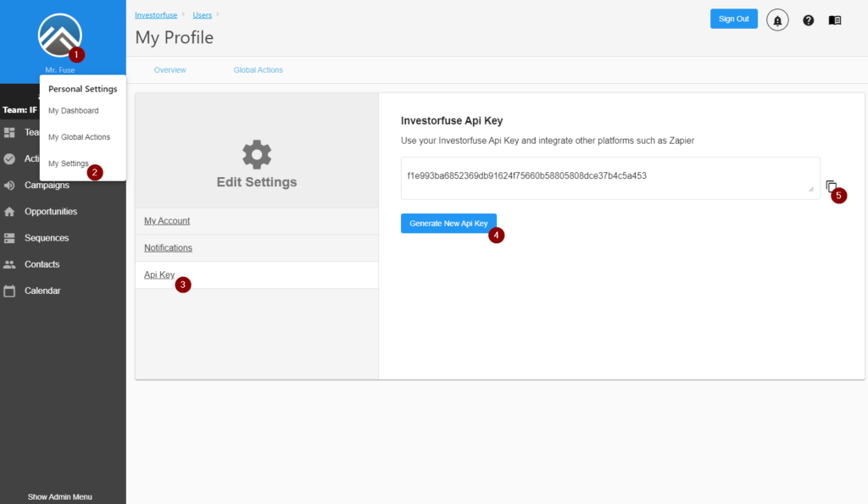Click the Mr. Fuse profile avatar logo
868x504 pixels.
(60, 35)
